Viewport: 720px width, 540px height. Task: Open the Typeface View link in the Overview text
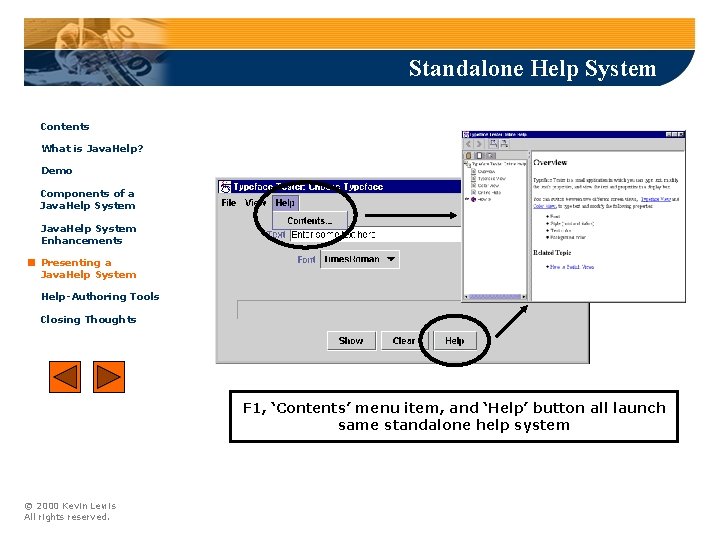(x=656, y=199)
